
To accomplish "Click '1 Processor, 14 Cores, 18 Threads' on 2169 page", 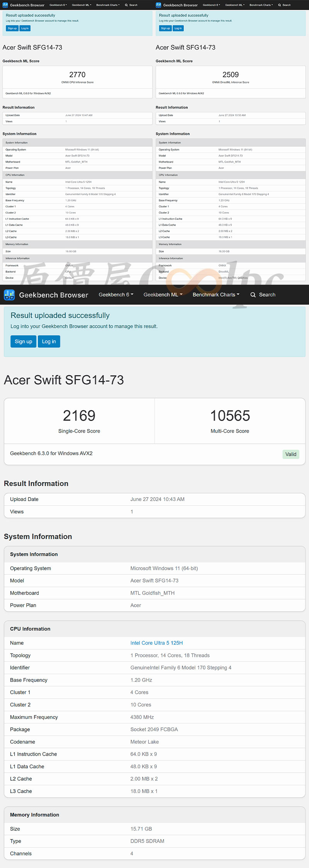I will point(170,655).
